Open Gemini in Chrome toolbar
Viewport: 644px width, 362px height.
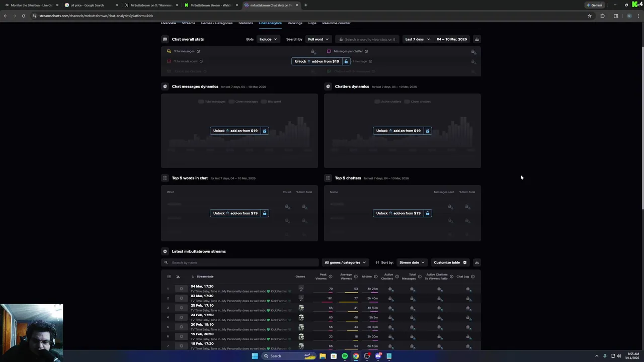594,5
